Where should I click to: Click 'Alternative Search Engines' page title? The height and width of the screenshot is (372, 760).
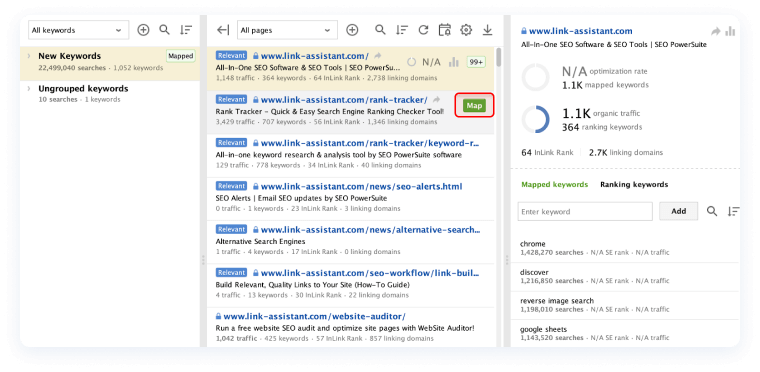tap(260, 241)
